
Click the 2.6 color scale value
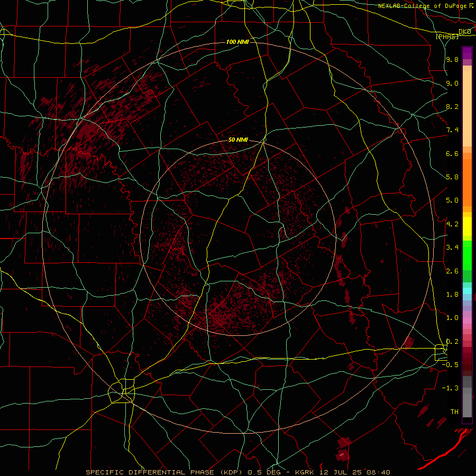452,271
